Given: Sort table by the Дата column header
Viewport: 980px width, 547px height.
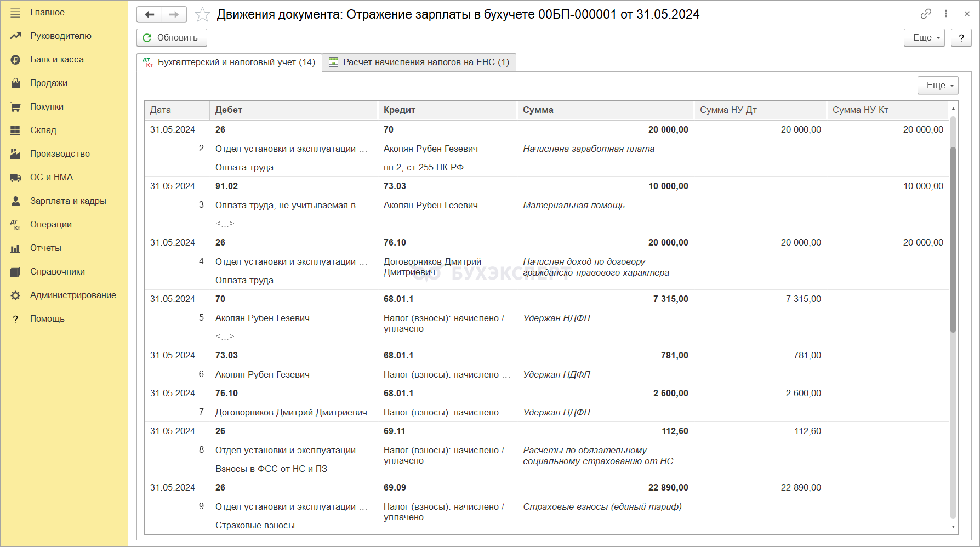Looking at the screenshot, I should (177, 110).
